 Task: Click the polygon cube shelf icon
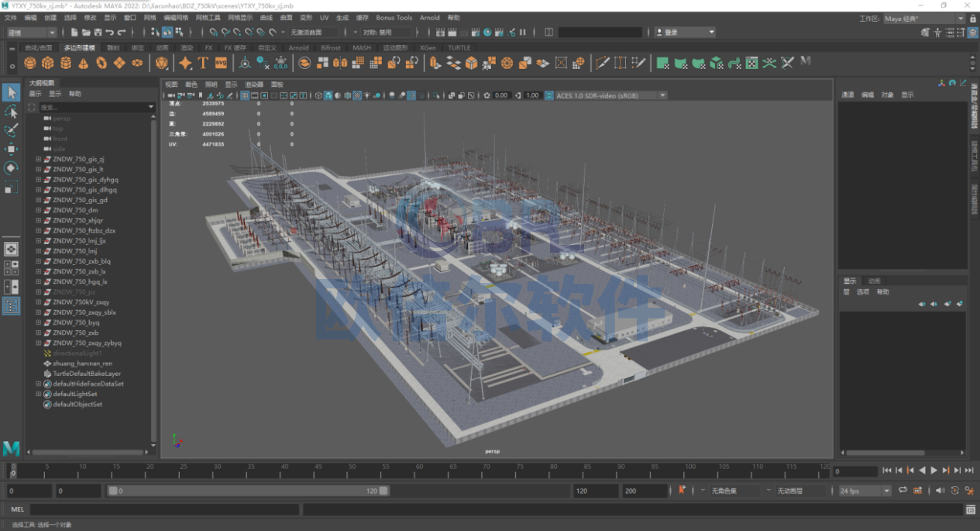(x=48, y=63)
